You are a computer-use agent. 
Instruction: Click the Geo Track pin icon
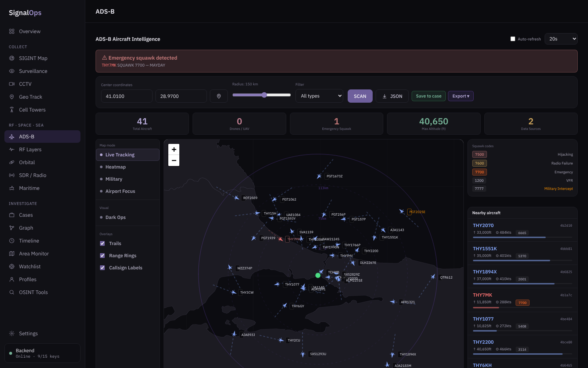point(12,97)
